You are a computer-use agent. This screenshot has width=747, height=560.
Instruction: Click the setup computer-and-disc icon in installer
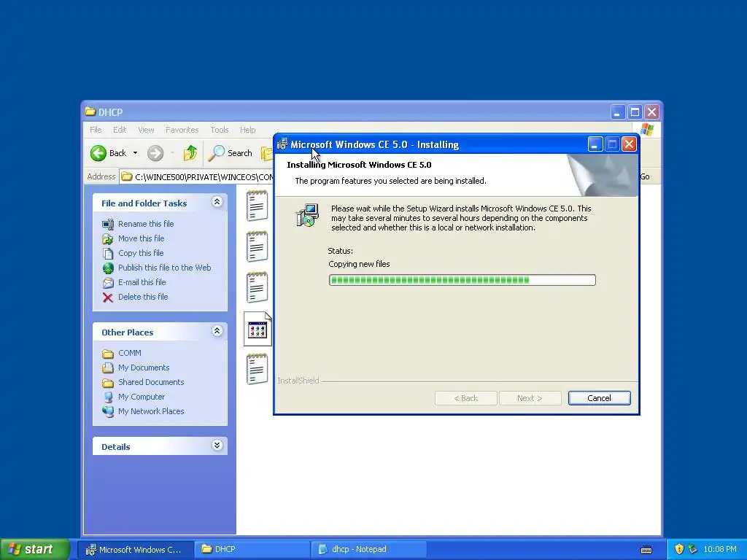[307, 215]
